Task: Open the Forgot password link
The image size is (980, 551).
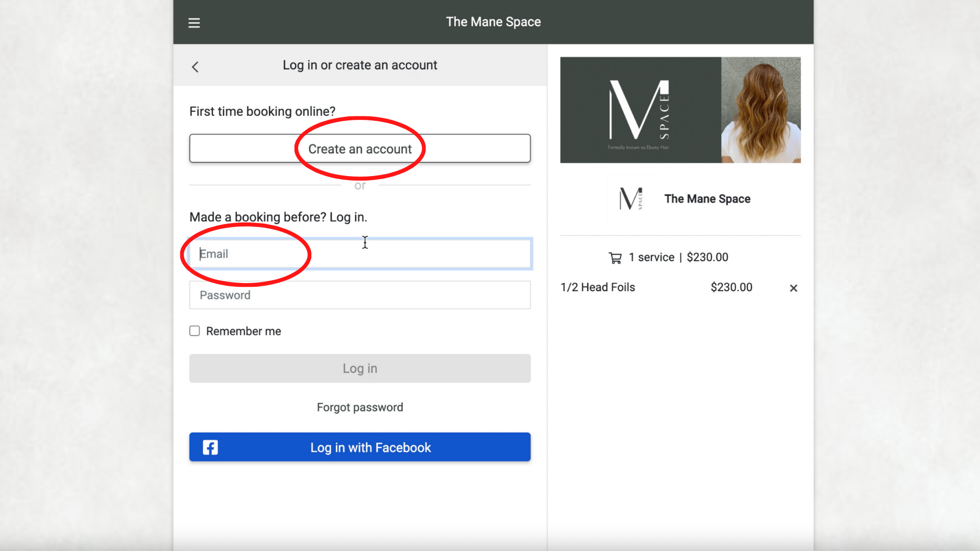Action: coord(360,407)
